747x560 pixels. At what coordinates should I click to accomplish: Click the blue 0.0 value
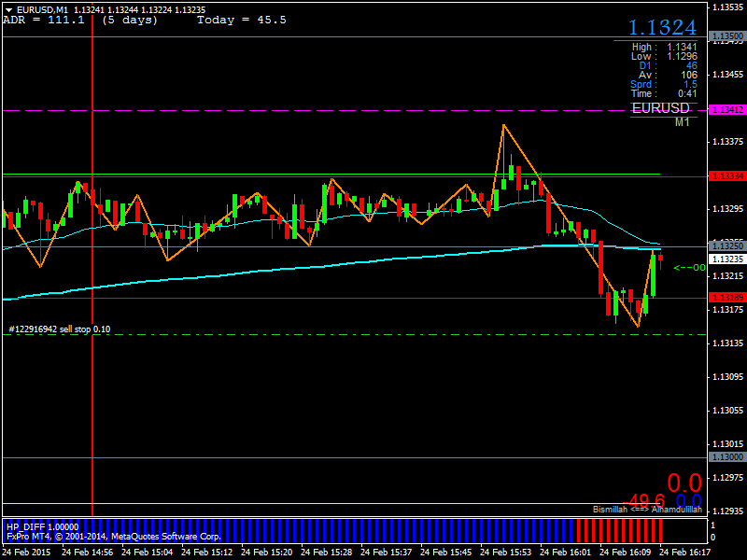point(688,501)
